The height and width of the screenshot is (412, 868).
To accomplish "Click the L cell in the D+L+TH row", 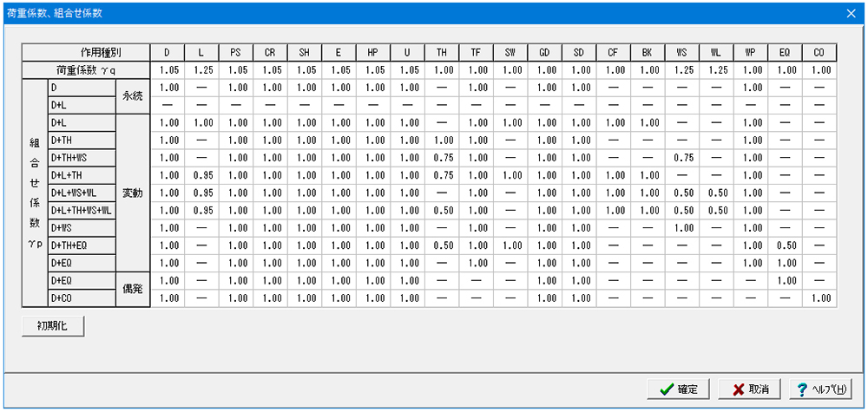I will [201, 175].
